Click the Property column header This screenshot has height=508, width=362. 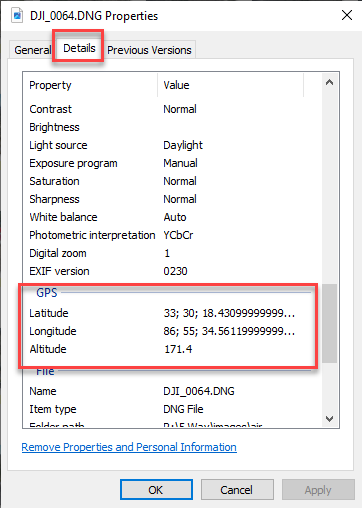click(90, 85)
